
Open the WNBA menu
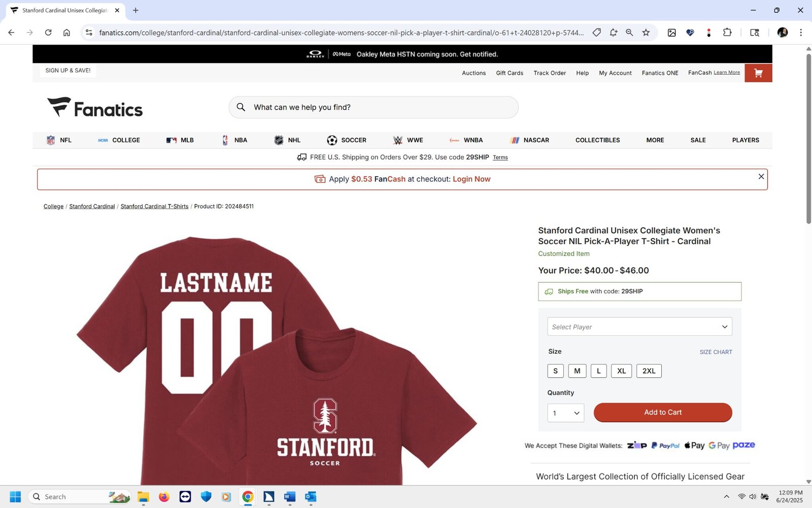click(x=466, y=140)
